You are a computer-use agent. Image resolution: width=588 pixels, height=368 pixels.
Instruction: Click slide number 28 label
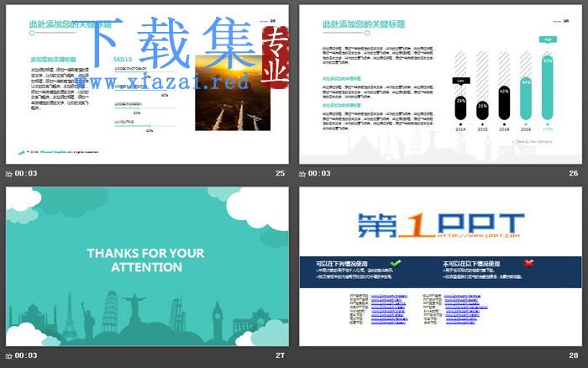pos(574,355)
